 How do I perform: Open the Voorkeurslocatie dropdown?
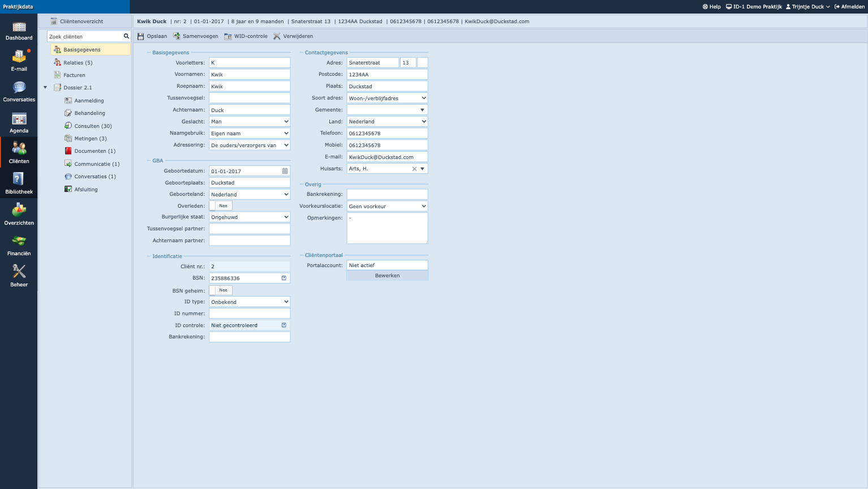point(387,207)
